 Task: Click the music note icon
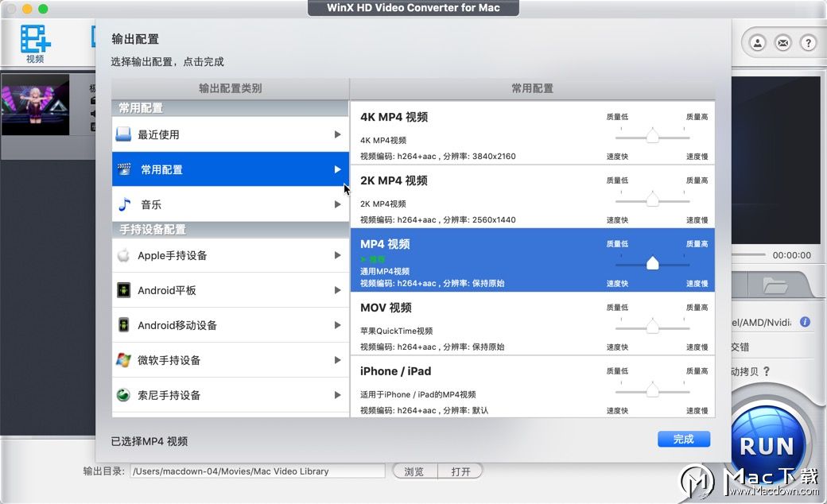coord(124,204)
